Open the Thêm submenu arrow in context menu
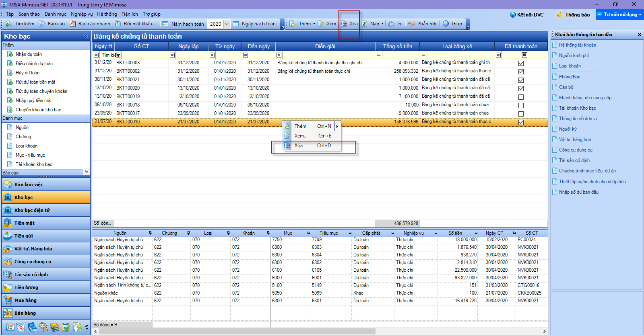The width and height of the screenshot is (644, 336). [x=337, y=126]
